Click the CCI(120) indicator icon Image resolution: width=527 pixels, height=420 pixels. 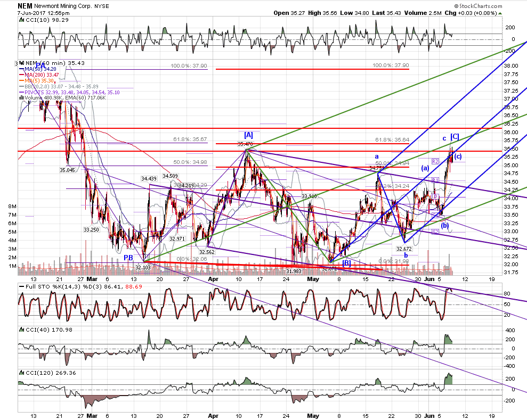(x=21, y=373)
